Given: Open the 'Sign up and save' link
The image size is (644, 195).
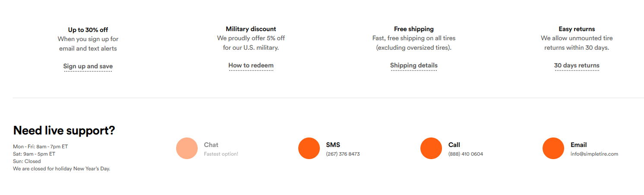Looking at the screenshot, I should point(88,67).
